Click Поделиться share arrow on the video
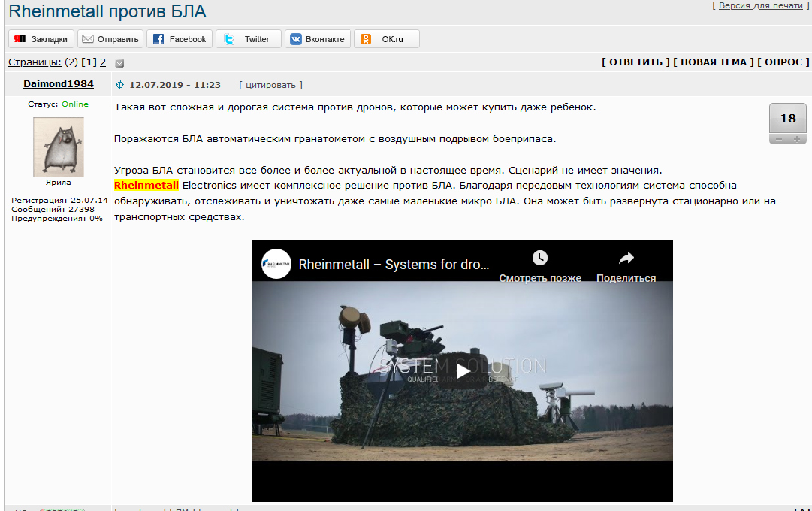812x511 pixels. 626,258
